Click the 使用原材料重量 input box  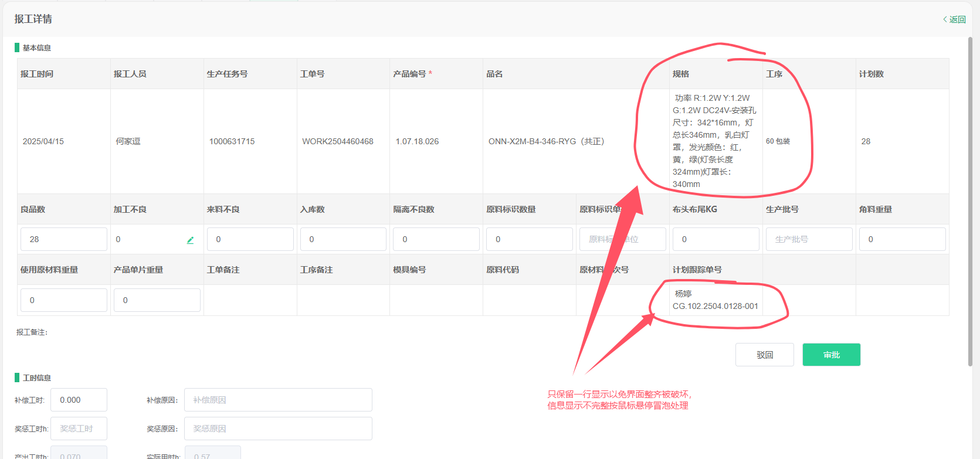[x=64, y=300]
